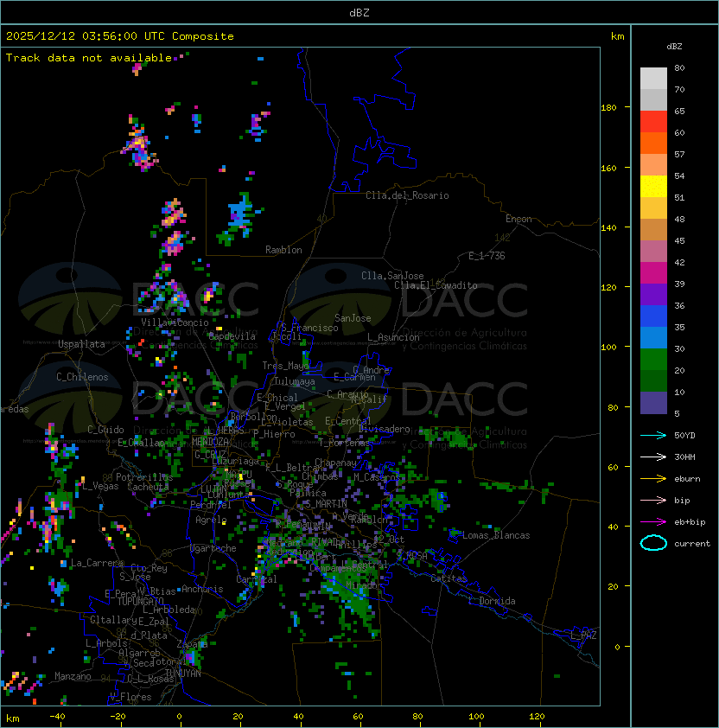Click the Ugarteche map label

coord(213,548)
